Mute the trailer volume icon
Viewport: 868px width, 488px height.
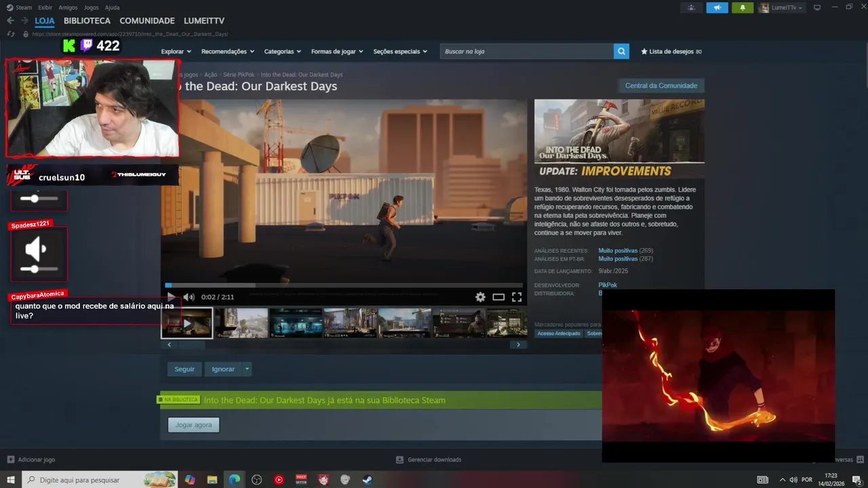tap(189, 297)
